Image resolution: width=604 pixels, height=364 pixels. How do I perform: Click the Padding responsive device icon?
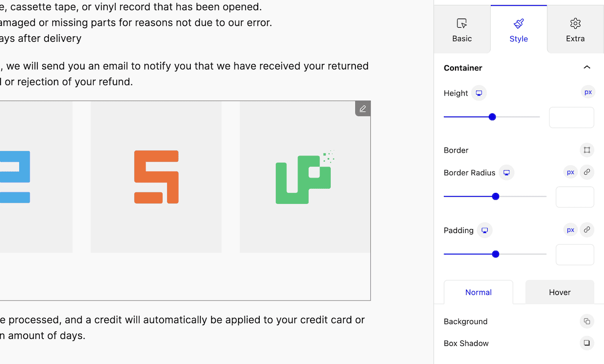[x=485, y=231]
